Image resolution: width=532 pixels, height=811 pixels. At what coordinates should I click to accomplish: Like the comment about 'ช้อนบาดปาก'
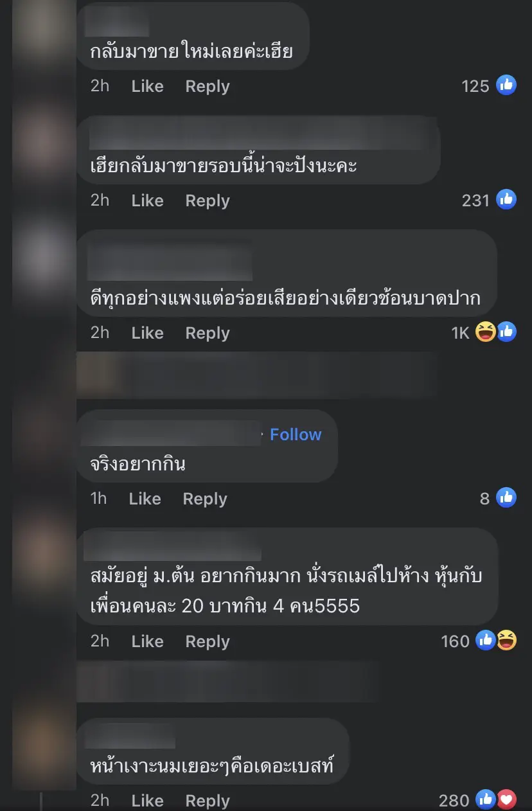147,333
